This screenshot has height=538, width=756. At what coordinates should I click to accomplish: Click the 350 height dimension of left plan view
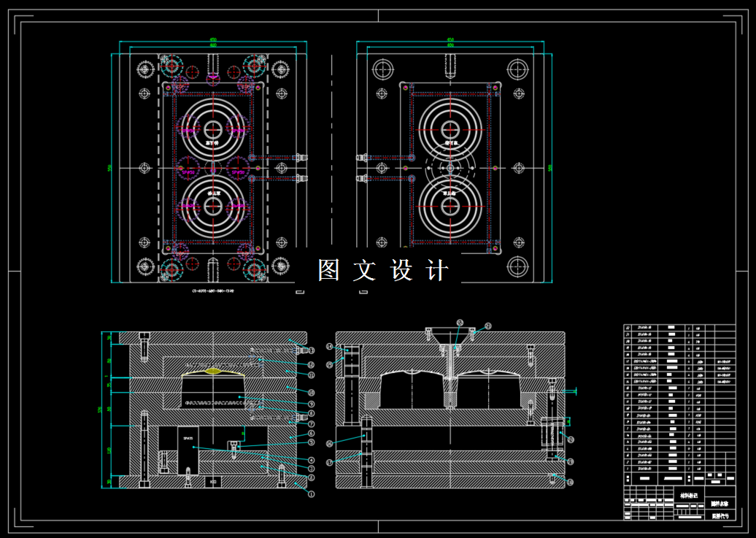109,168
